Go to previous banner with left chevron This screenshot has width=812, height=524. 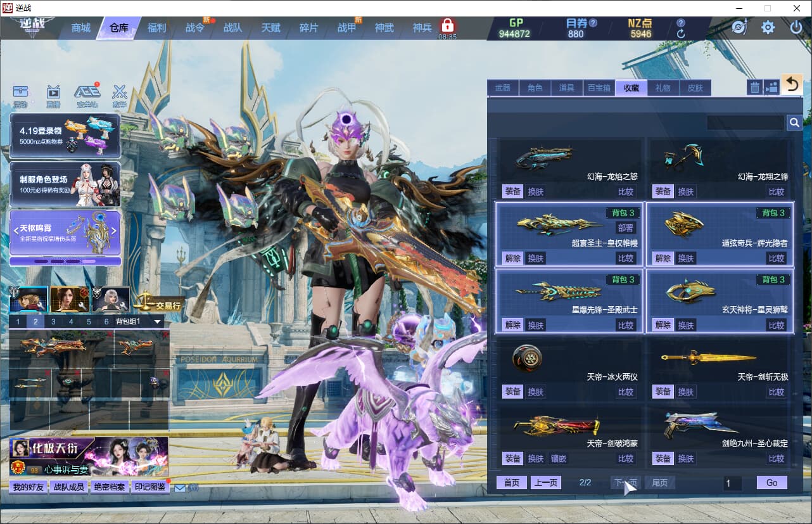coord(16,231)
